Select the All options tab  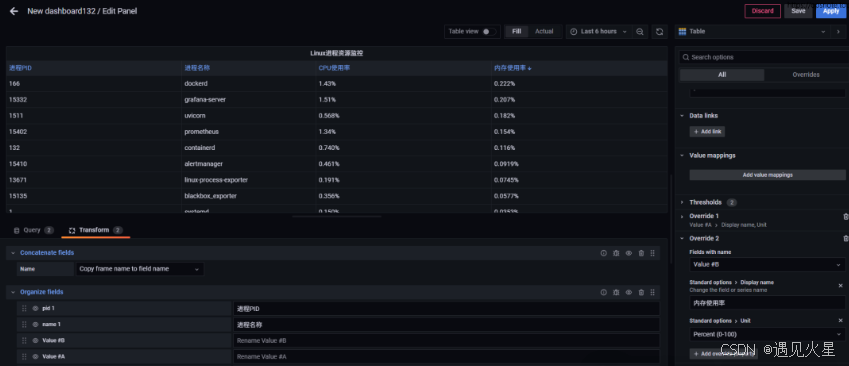pyautogui.click(x=722, y=75)
